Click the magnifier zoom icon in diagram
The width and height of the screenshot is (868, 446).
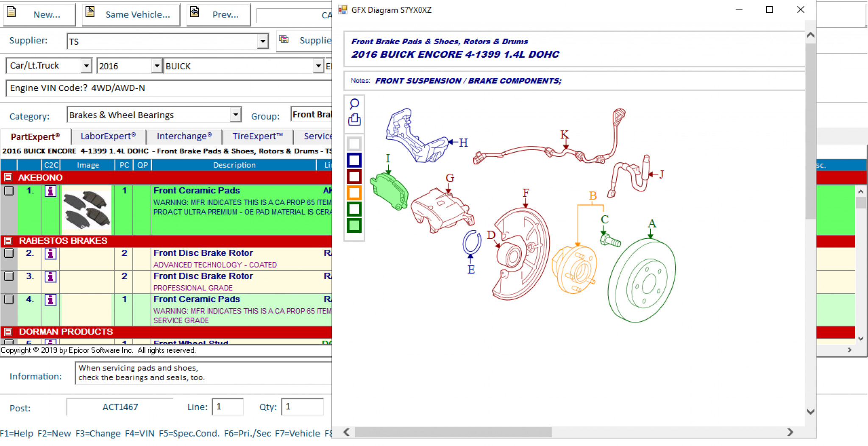[x=354, y=104]
